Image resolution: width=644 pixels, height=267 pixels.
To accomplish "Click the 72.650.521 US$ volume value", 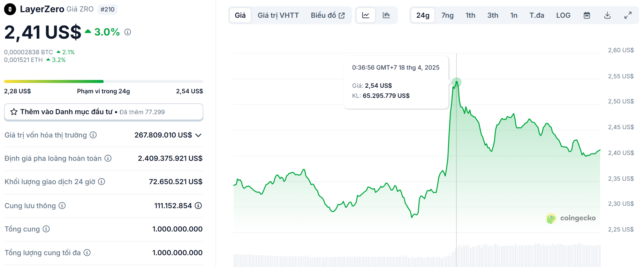I will (176, 182).
